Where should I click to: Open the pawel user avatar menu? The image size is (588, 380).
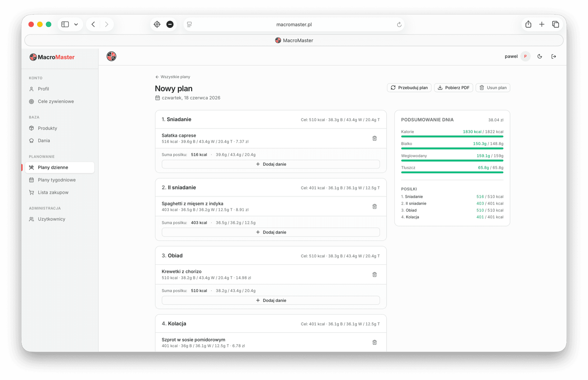click(525, 56)
